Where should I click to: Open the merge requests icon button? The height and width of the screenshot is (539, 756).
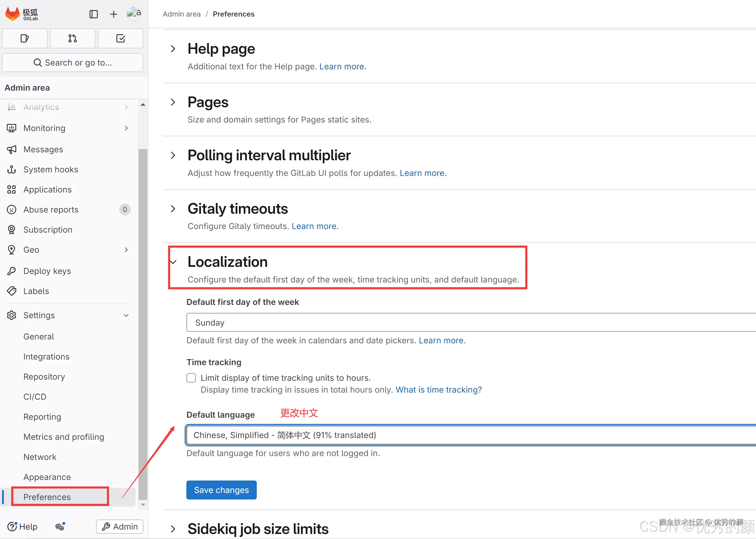pyautogui.click(x=72, y=38)
